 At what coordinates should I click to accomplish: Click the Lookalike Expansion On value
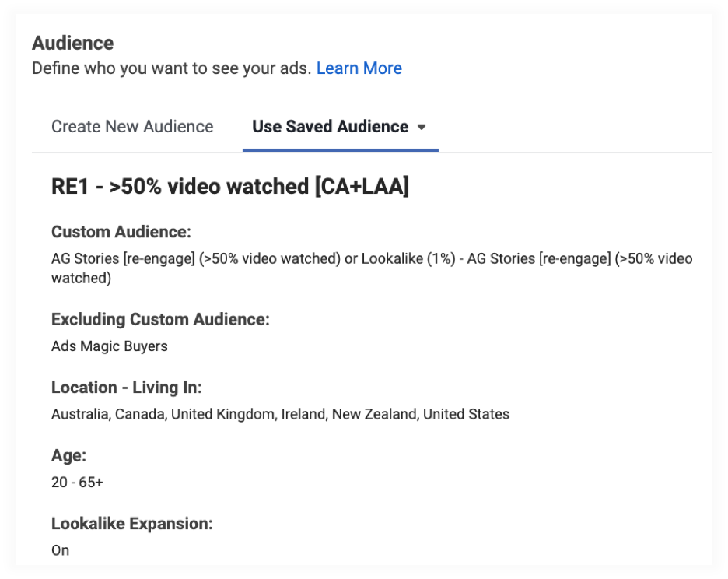pyautogui.click(x=60, y=551)
